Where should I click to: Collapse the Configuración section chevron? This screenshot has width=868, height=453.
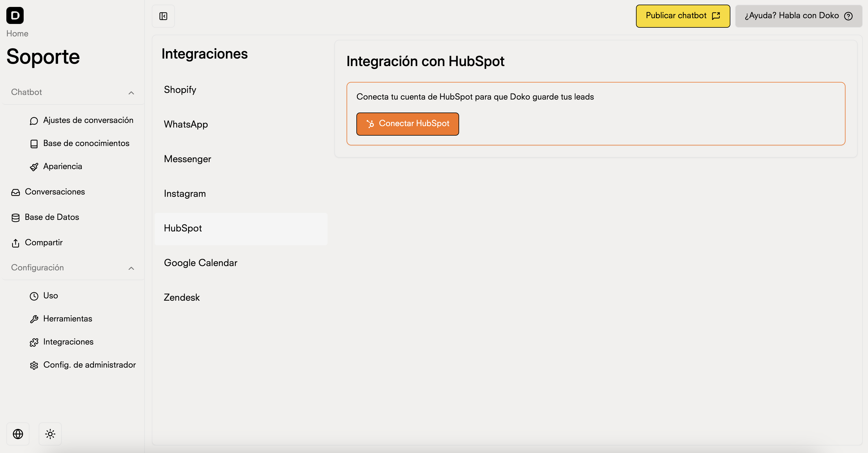coord(131,268)
